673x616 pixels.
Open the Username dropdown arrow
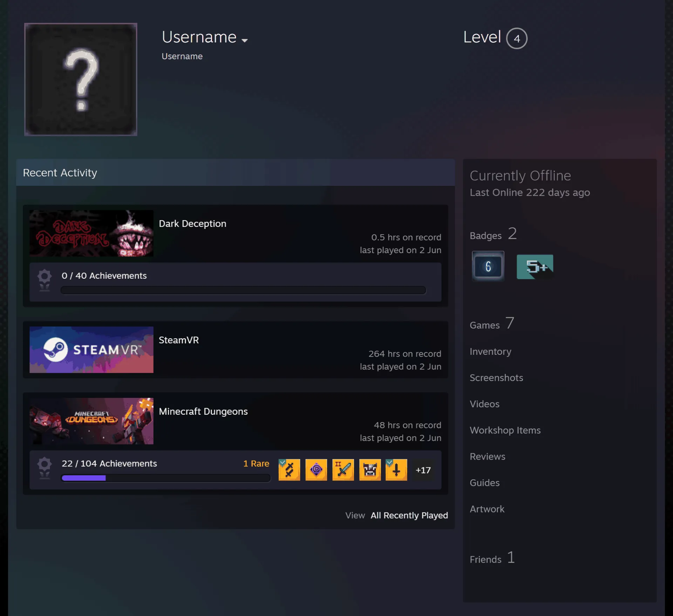[x=245, y=40]
